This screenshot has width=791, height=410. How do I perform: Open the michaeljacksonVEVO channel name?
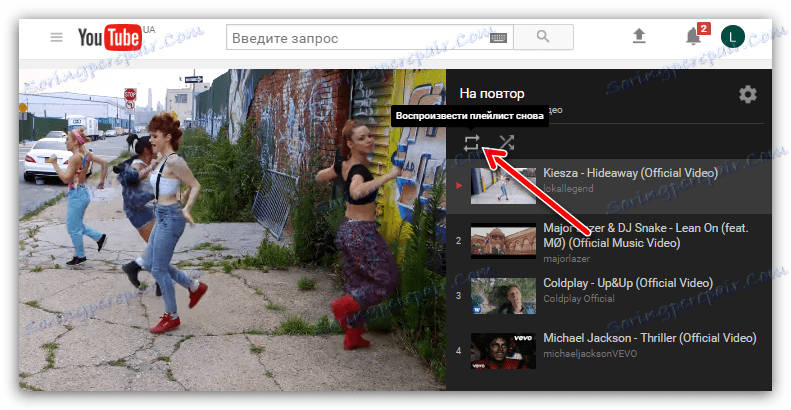pyautogui.click(x=590, y=354)
